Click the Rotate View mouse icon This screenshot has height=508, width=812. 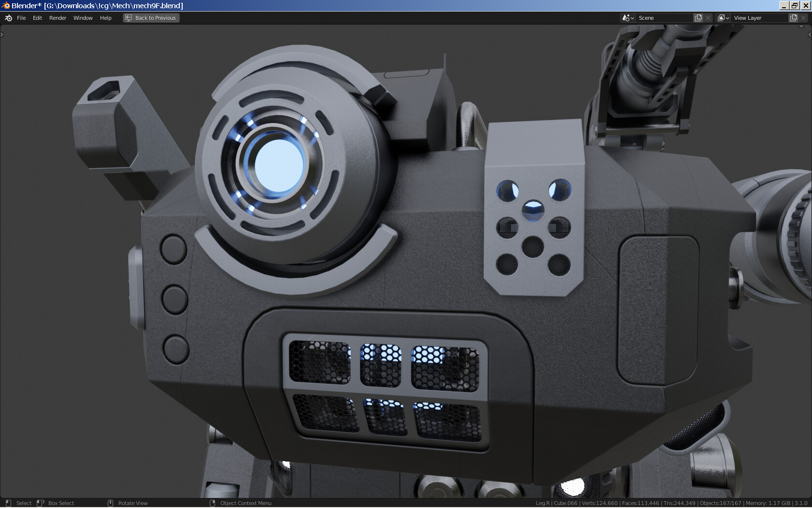pos(110,503)
